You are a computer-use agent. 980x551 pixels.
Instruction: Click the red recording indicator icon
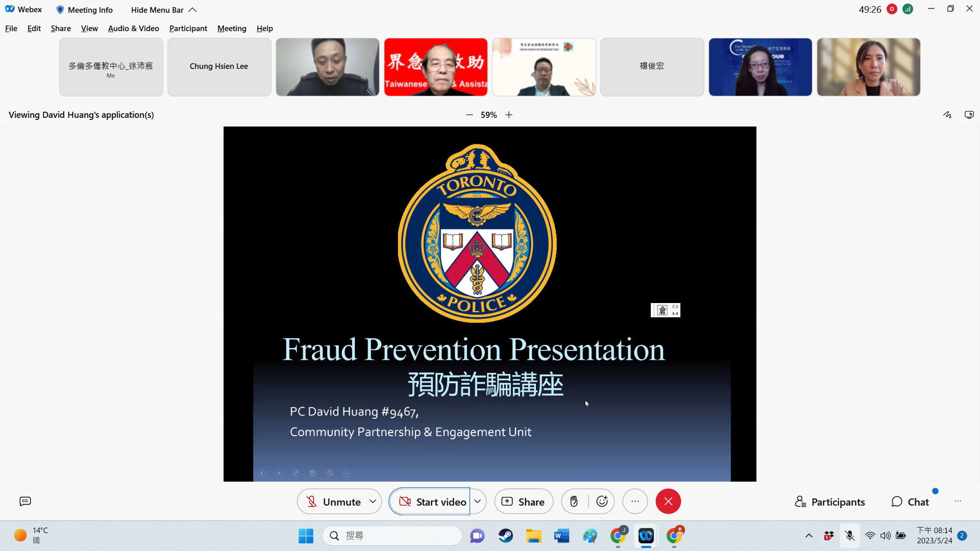(x=892, y=9)
